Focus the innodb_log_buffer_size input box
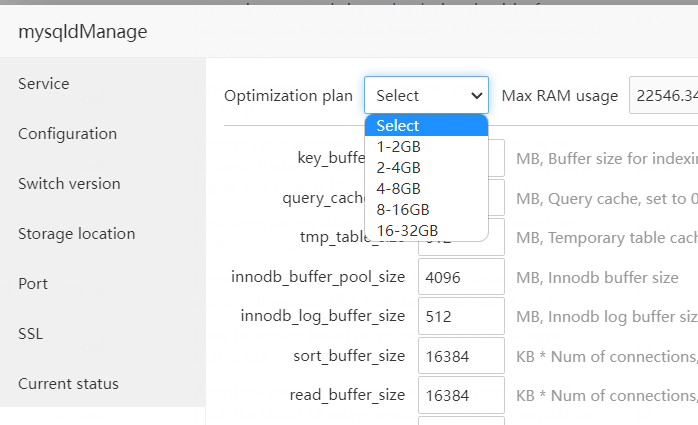The width and height of the screenshot is (698, 425). [x=460, y=316]
